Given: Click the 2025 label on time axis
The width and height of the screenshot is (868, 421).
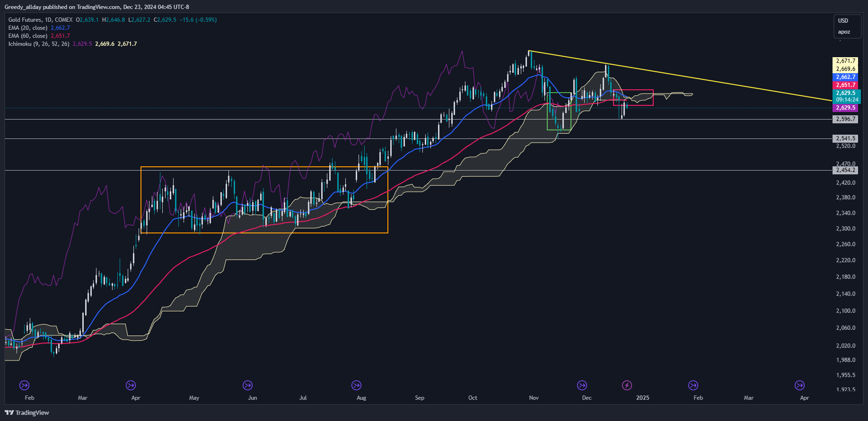Looking at the screenshot, I should point(643,398).
